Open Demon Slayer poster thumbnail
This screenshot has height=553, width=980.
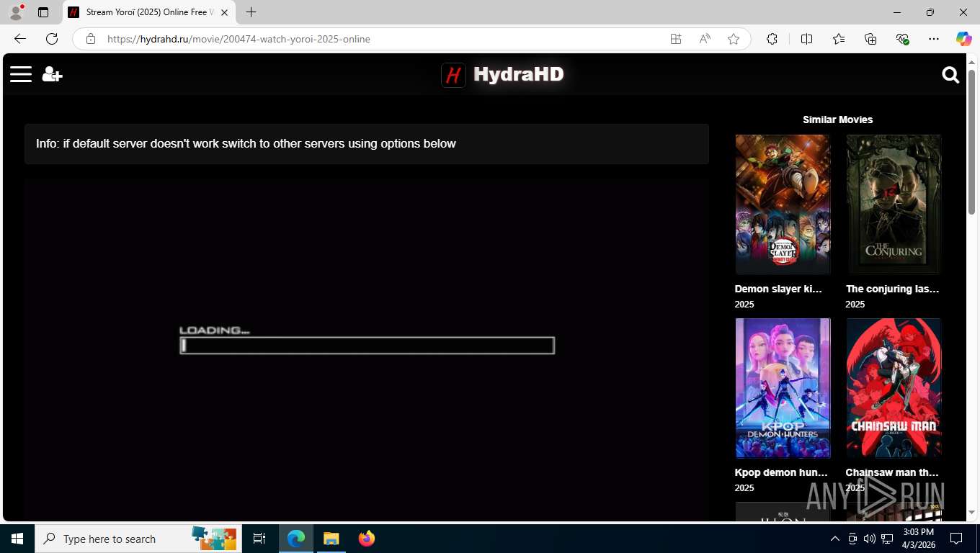[x=783, y=204]
